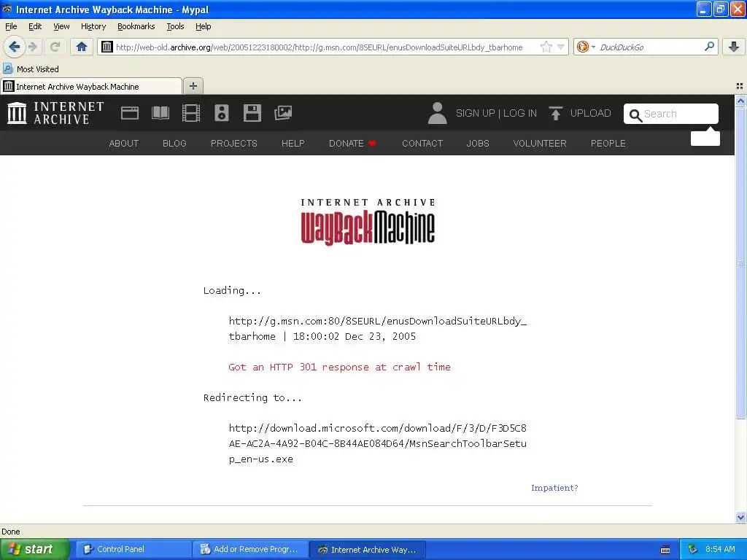Click the vertical scrollbar up arrow
747x560 pixels.
click(x=740, y=101)
